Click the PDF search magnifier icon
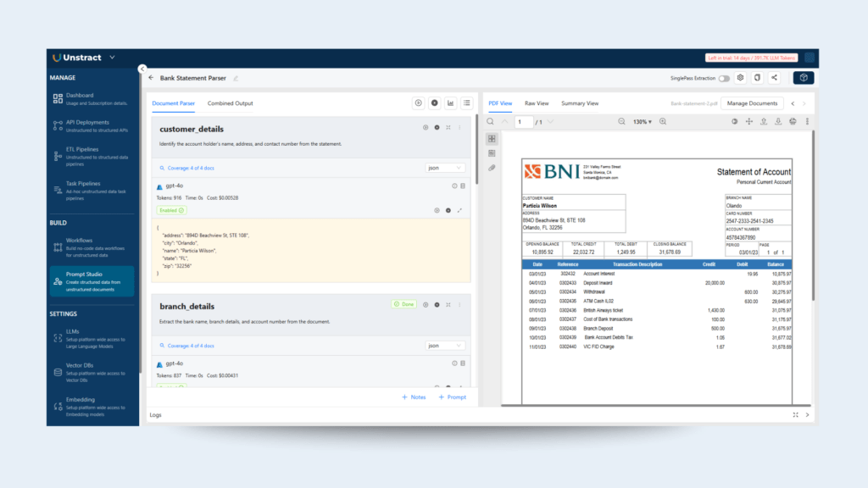868x488 pixels. [x=491, y=122]
